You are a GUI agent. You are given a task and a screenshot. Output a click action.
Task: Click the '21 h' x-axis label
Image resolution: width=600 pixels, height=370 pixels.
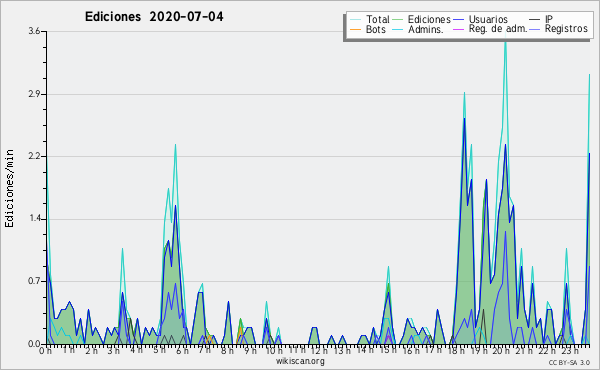click(524, 350)
